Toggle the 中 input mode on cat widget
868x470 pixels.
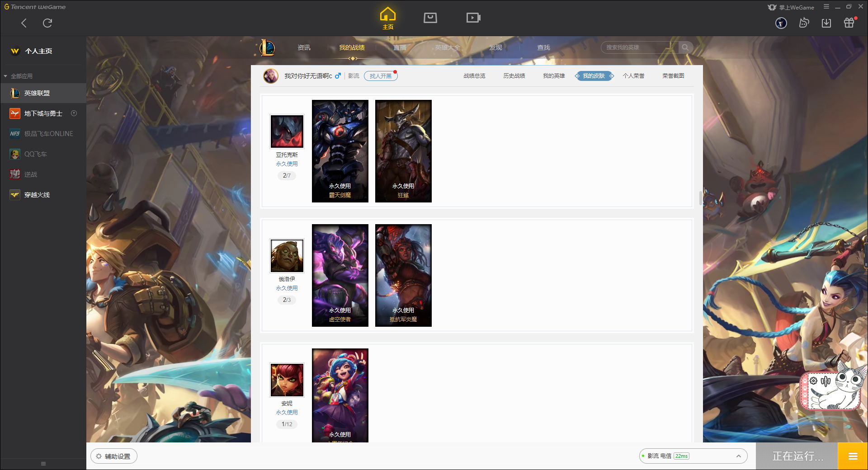pos(826,381)
